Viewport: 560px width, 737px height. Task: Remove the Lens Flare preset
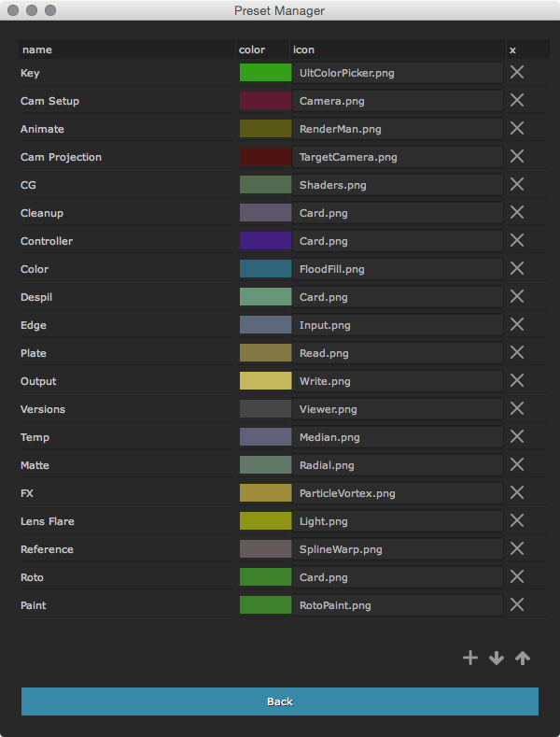[x=517, y=521]
